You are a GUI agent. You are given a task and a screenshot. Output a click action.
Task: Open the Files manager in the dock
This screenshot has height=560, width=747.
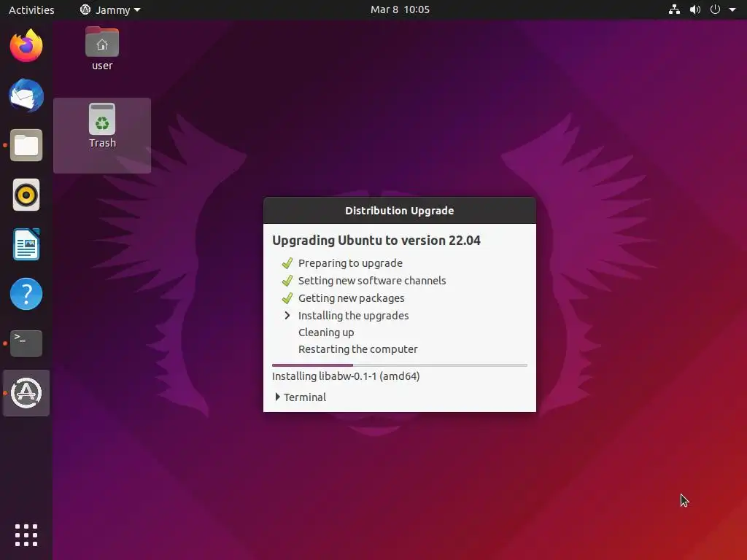point(26,145)
